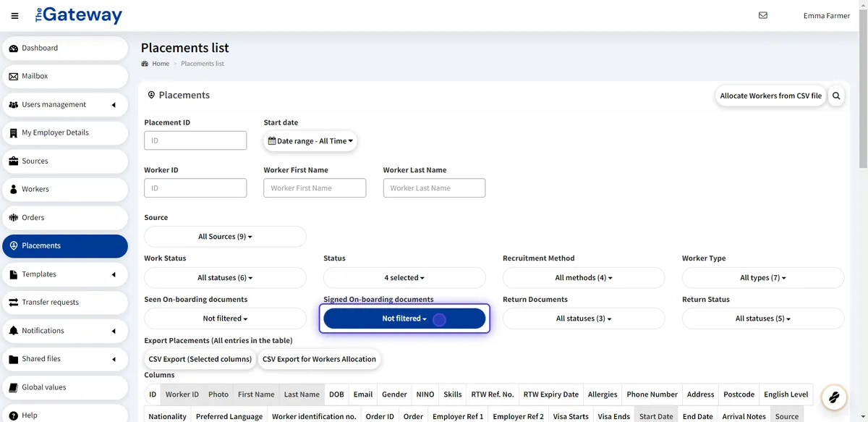Open Global values in the sidebar
Viewport: 868px width, 422px height.
point(64,387)
